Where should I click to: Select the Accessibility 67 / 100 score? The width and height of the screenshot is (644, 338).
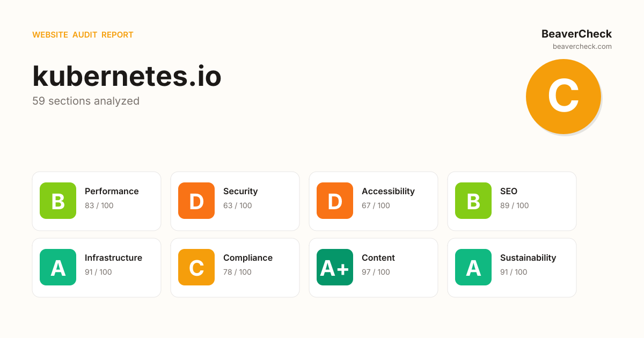tap(376, 205)
